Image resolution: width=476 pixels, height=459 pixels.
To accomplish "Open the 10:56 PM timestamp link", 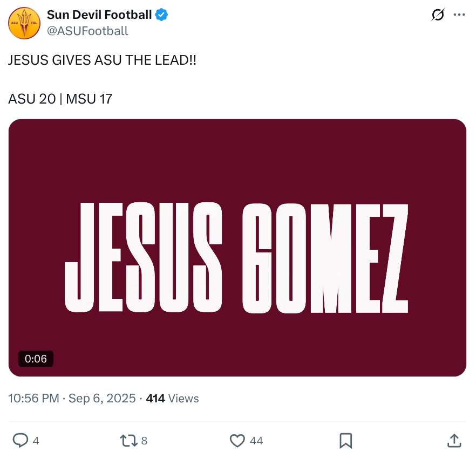I will click(72, 399).
